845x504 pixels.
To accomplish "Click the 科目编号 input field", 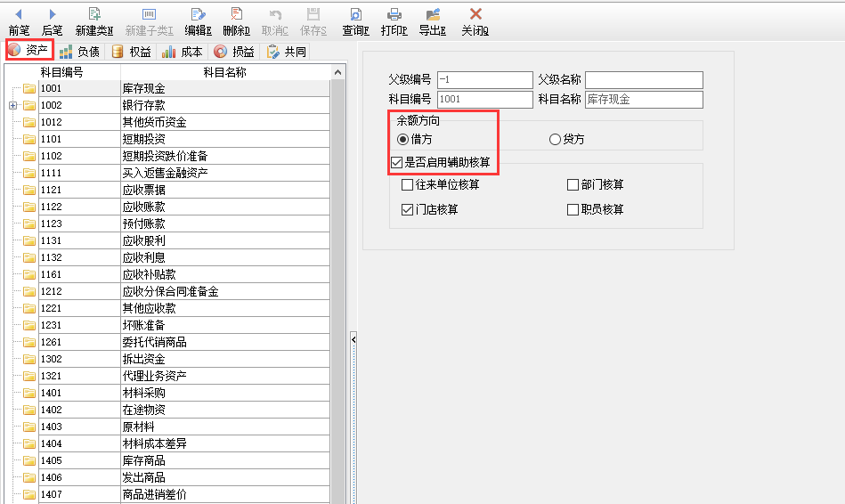I will (485, 99).
